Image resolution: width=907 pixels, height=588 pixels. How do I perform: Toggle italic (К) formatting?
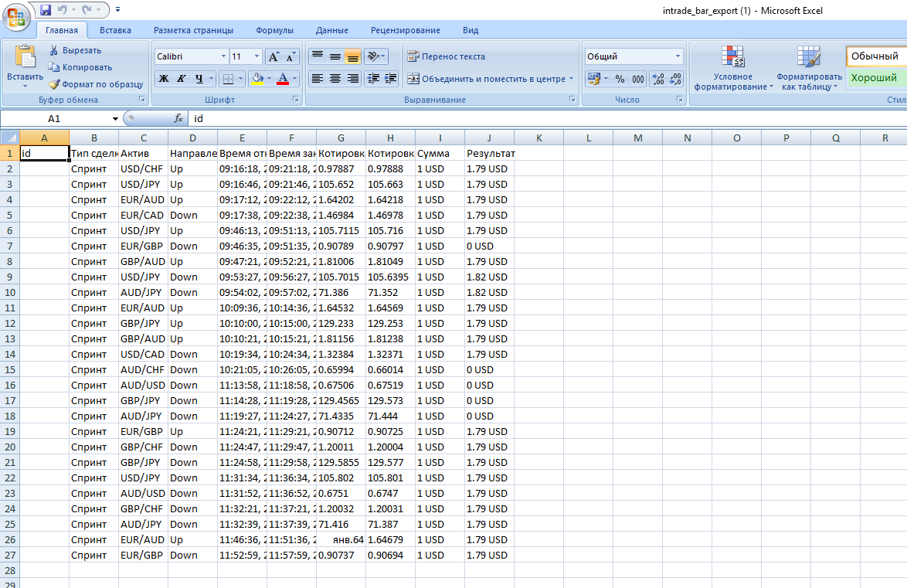[181, 79]
